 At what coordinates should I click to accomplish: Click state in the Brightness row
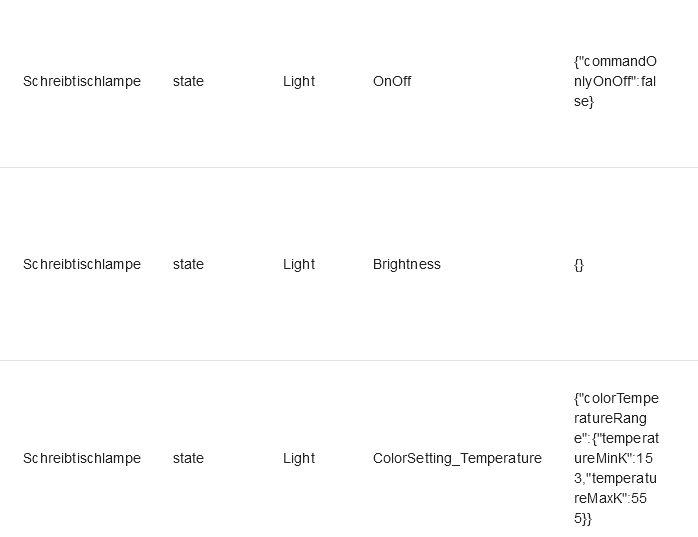pyautogui.click(x=188, y=264)
